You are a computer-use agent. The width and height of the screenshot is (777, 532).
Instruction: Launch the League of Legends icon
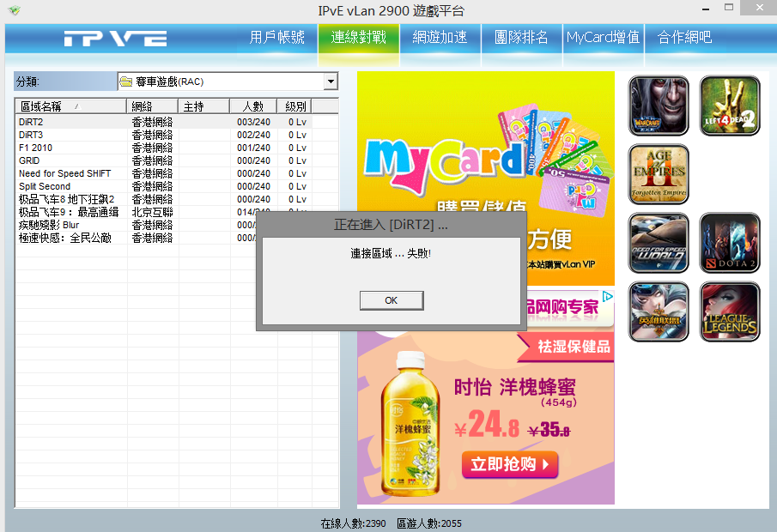click(729, 311)
